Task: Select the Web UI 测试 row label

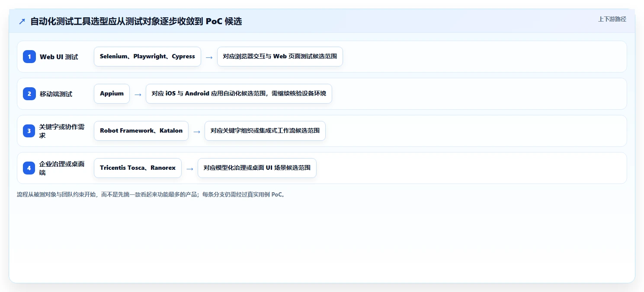Action: pos(59,57)
